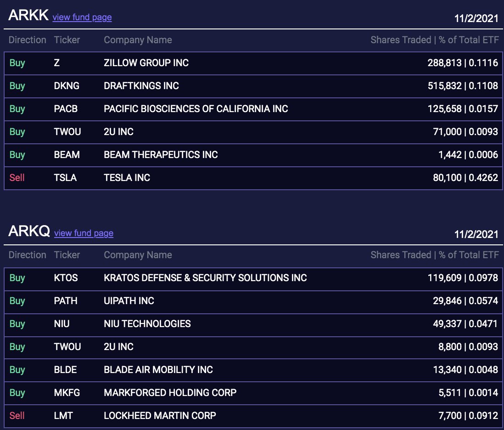The width and height of the screenshot is (504, 430).
Task: Click the Ticker column header in ARKK table
Action: [67, 40]
